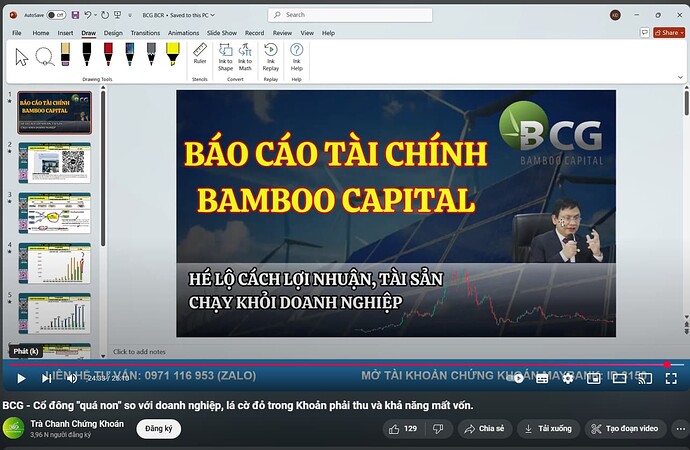690x450 pixels.
Task: Open the View tab
Action: pyautogui.click(x=307, y=33)
